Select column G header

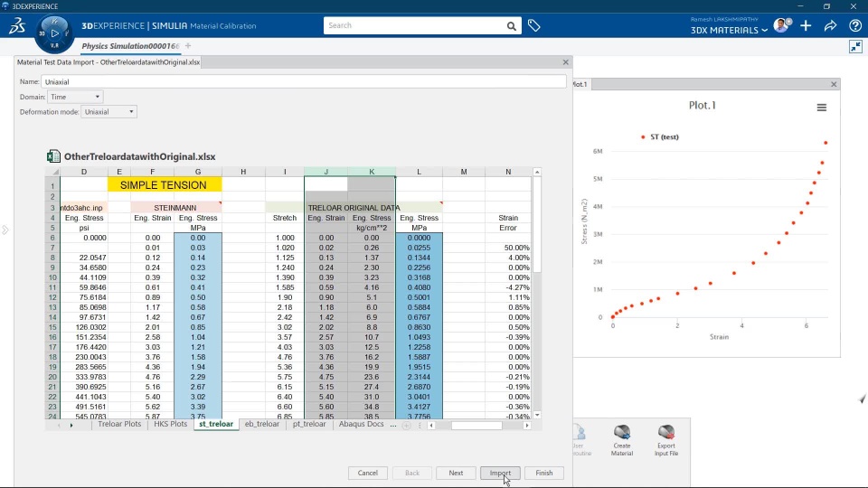coord(198,172)
